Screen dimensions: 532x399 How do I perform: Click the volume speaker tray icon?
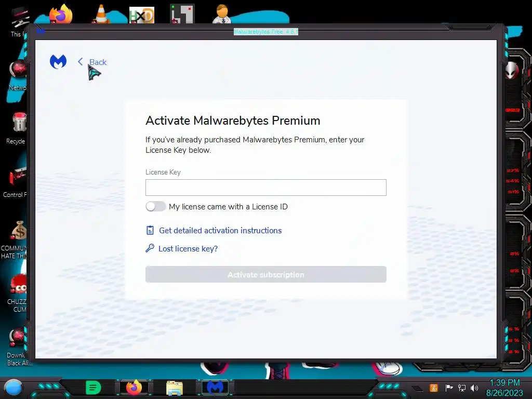point(474,388)
